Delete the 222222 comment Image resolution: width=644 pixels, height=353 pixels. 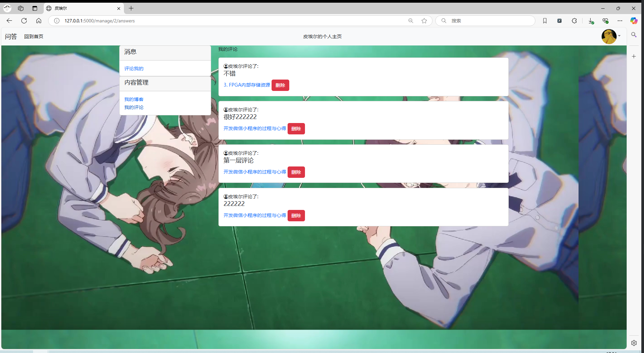[x=296, y=216]
